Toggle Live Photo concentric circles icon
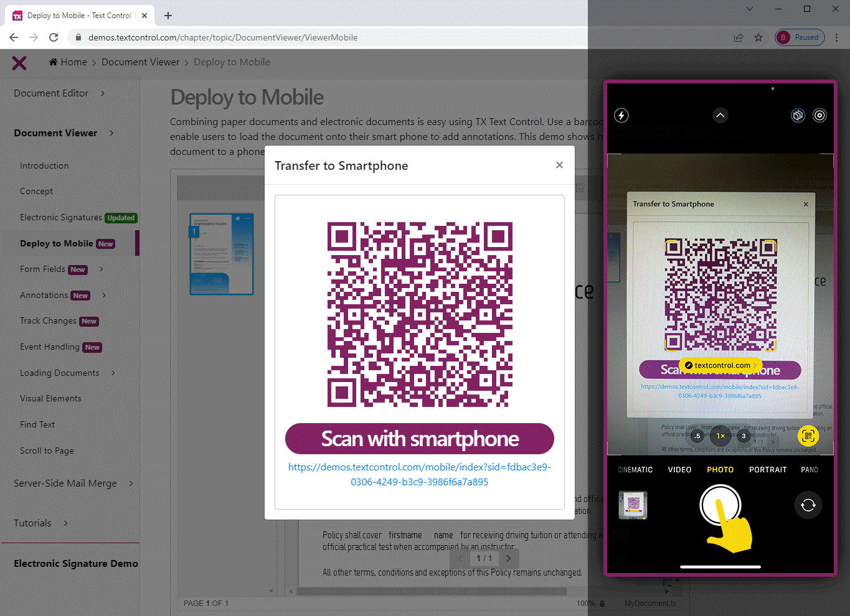 [819, 115]
